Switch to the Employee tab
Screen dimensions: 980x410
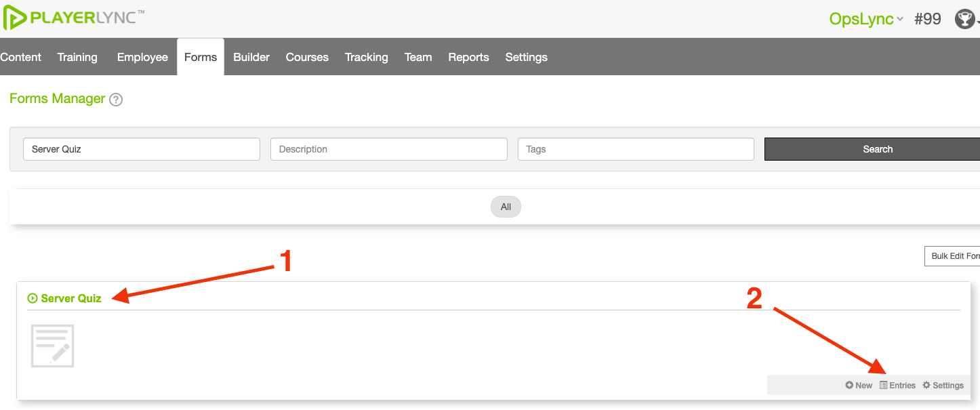click(142, 57)
